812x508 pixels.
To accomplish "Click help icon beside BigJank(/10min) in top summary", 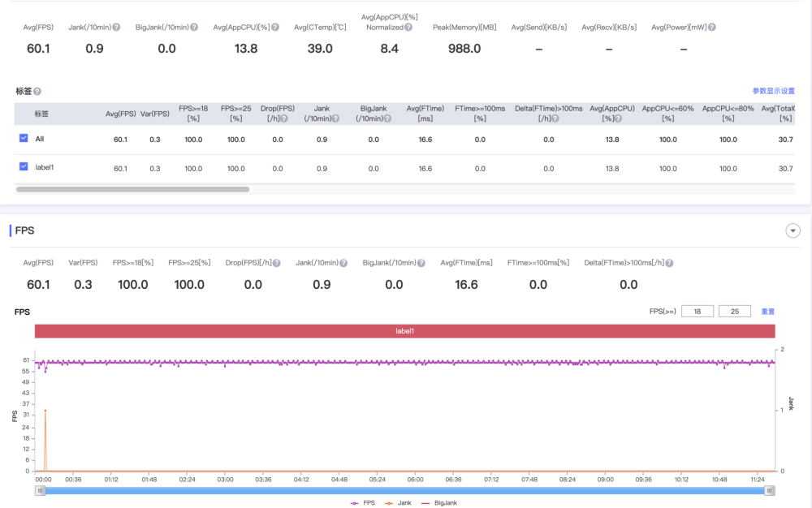I will pos(194,28).
